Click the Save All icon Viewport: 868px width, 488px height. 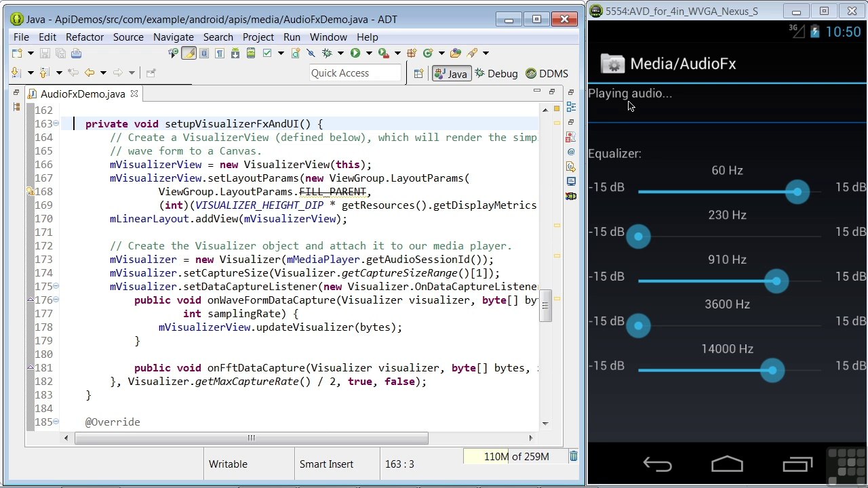(60, 53)
